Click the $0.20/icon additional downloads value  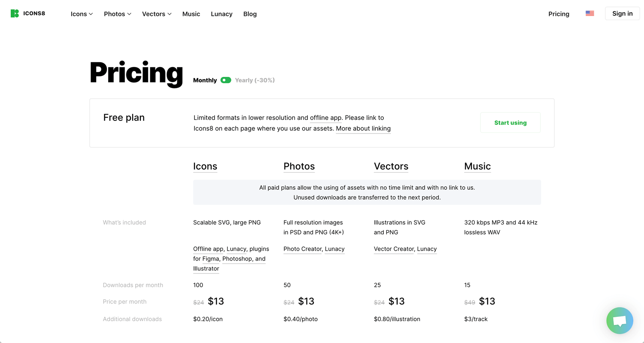point(208,319)
